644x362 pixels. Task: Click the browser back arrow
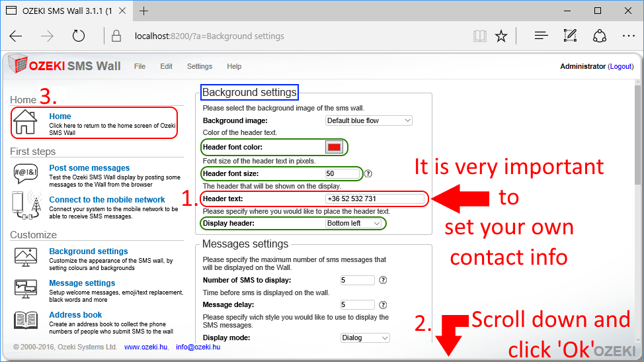coord(16,36)
